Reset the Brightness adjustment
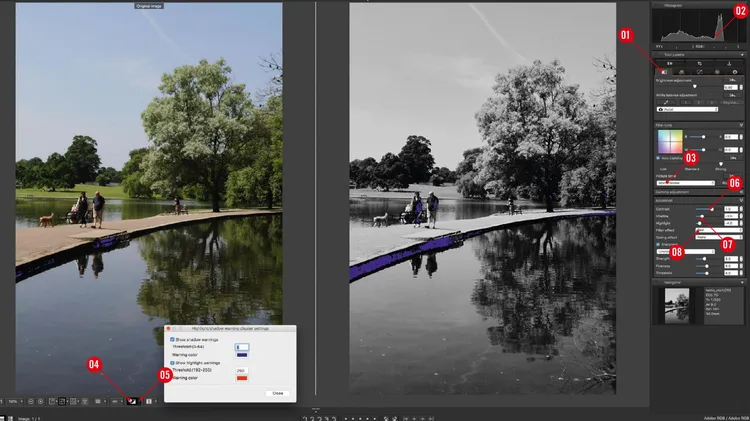750x421 pixels. click(x=732, y=80)
